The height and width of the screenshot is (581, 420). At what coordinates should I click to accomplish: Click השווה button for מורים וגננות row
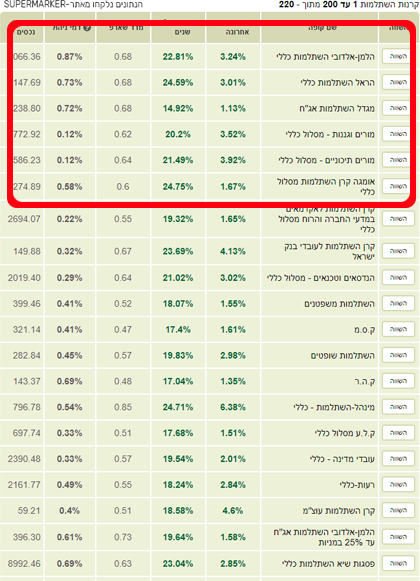[x=398, y=134]
